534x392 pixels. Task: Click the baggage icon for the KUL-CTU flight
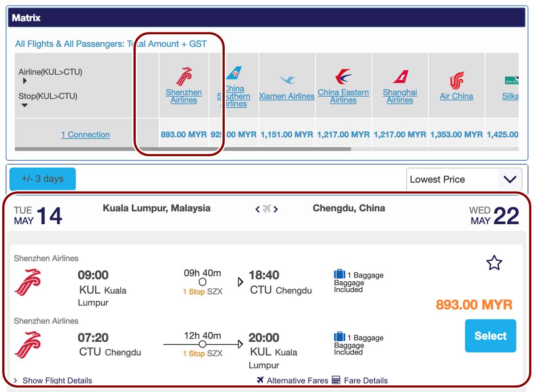pyautogui.click(x=340, y=275)
